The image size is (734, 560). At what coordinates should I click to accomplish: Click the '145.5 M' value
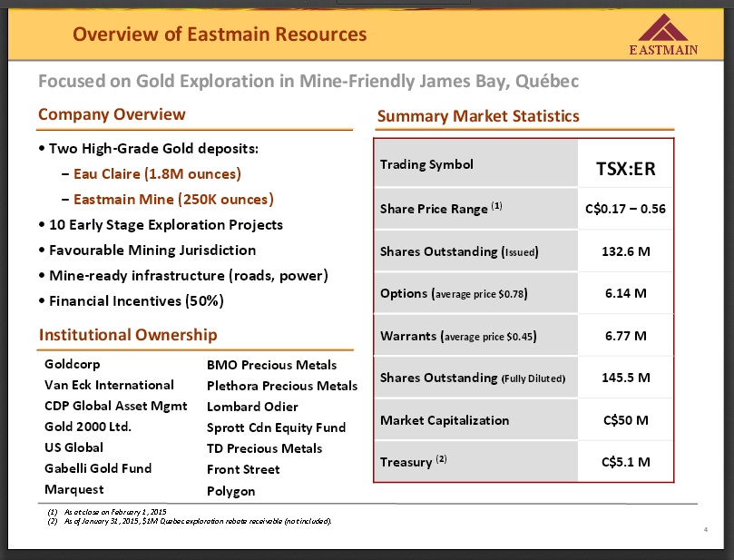[626, 378]
